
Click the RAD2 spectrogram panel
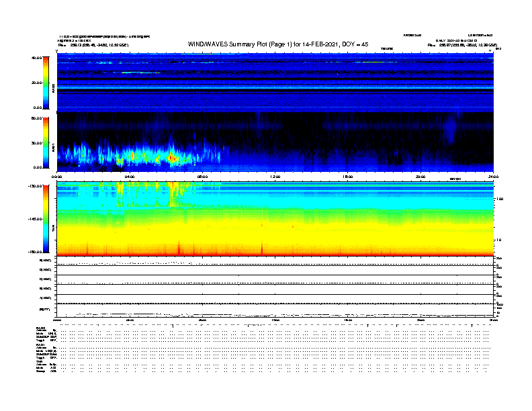pos(275,83)
